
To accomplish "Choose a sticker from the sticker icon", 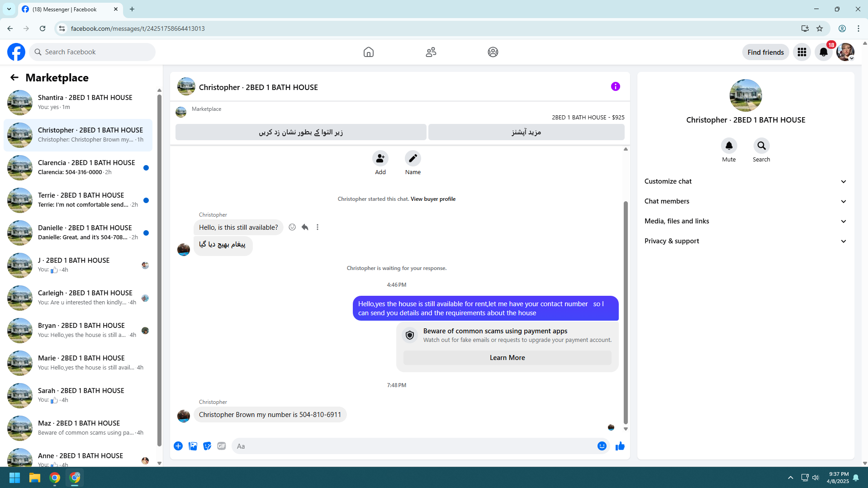I will pos(207,446).
